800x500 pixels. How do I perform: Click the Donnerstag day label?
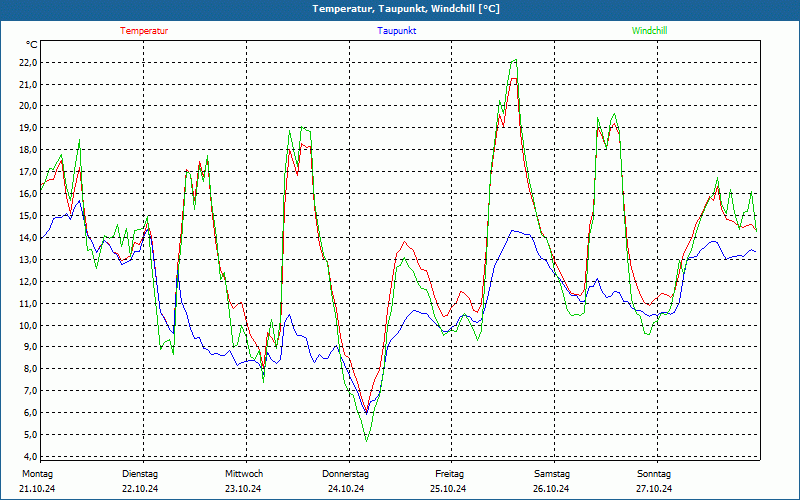pyautogui.click(x=345, y=474)
